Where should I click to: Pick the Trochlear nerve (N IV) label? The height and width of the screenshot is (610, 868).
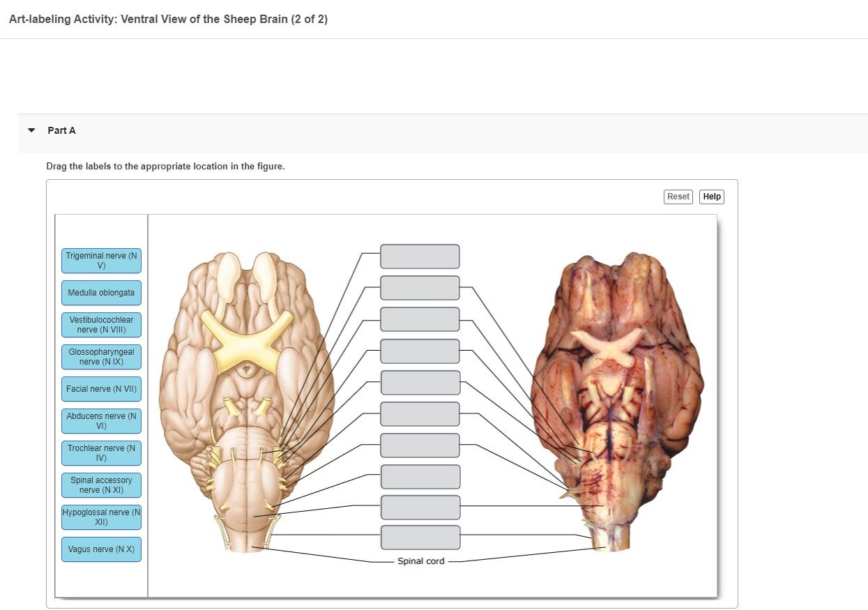pos(101,452)
